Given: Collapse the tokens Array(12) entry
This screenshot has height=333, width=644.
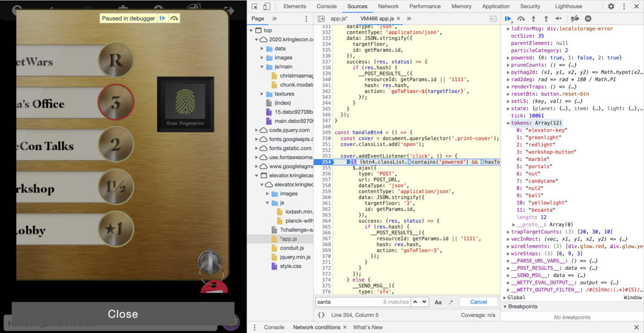Looking at the screenshot, I should click(509, 123).
